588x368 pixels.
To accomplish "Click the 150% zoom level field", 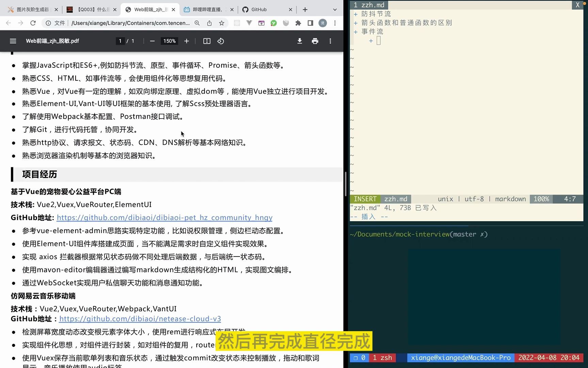I will coord(169,41).
